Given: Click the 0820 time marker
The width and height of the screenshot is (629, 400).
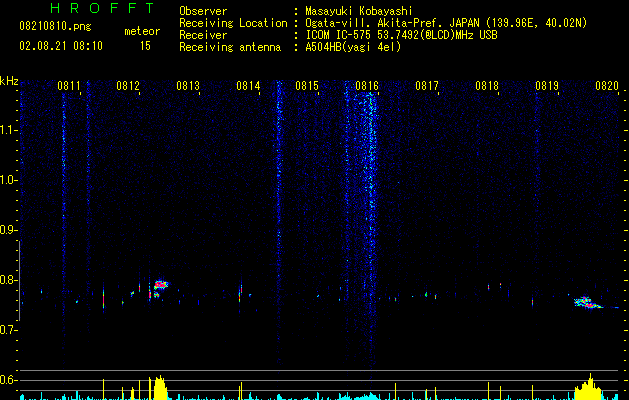Looking at the screenshot, I should point(607,86).
